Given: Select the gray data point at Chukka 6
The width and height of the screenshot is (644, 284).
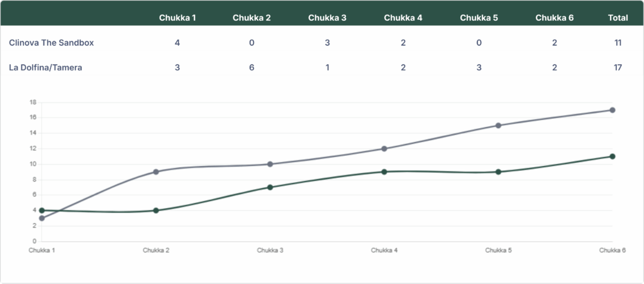Looking at the screenshot, I should pyautogui.click(x=613, y=110).
